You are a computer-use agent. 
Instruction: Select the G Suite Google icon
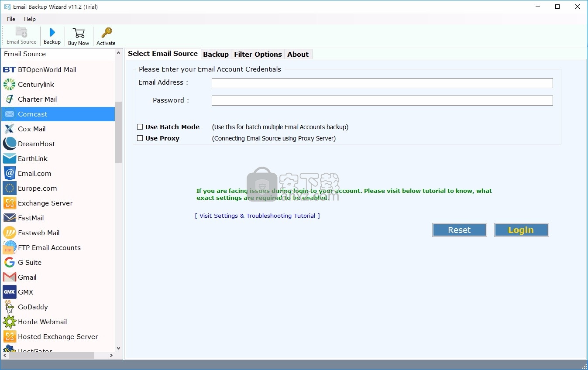click(9, 262)
